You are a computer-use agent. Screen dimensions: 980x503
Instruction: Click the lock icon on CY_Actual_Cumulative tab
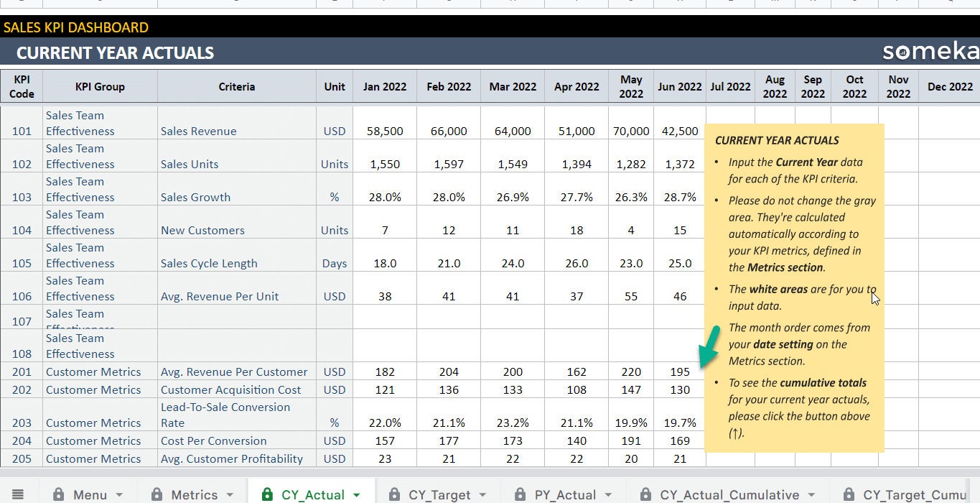pyautogui.click(x=645, y=494)
